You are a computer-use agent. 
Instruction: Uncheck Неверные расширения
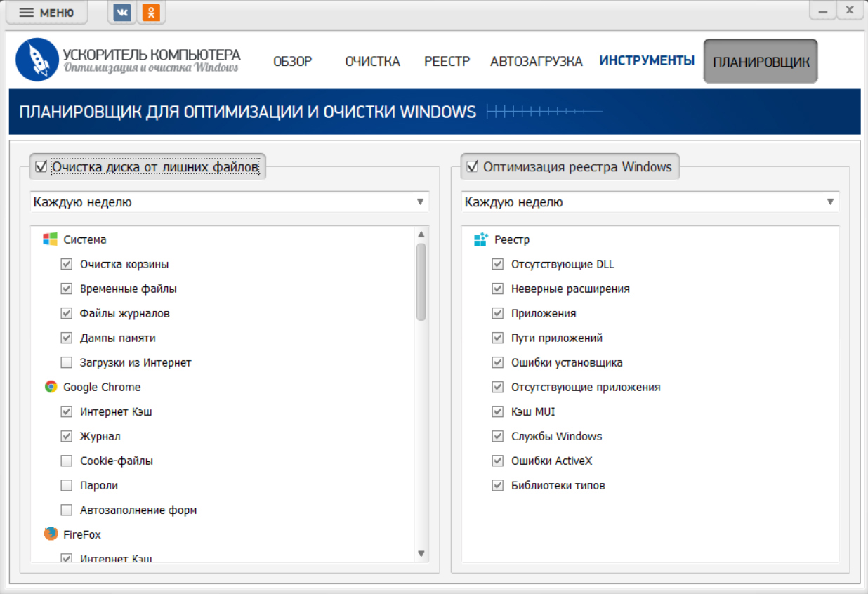coord(498,289)
